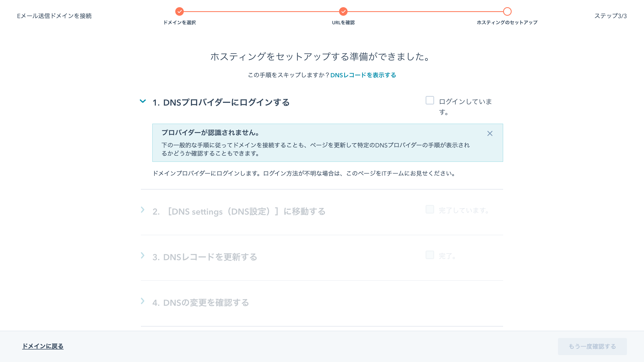
Task: Click the ホスティングのセットアップ step circle
Action: (x=507, y=11)
